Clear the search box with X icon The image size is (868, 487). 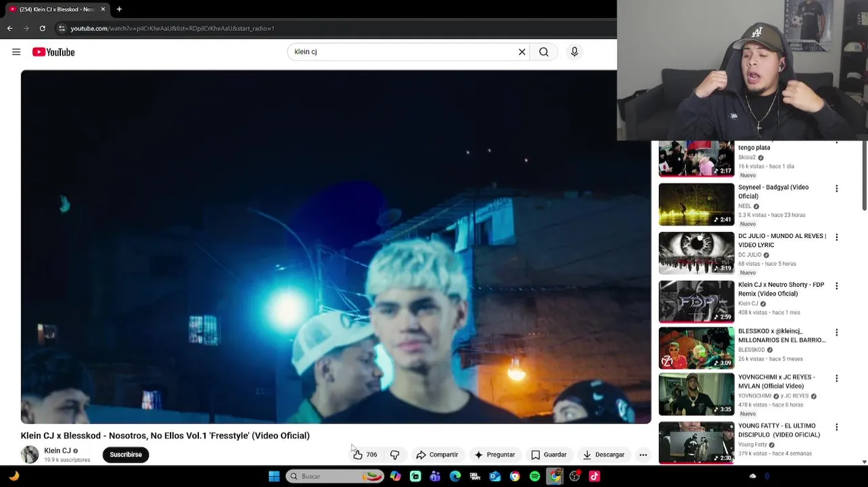tap(522, 52)
